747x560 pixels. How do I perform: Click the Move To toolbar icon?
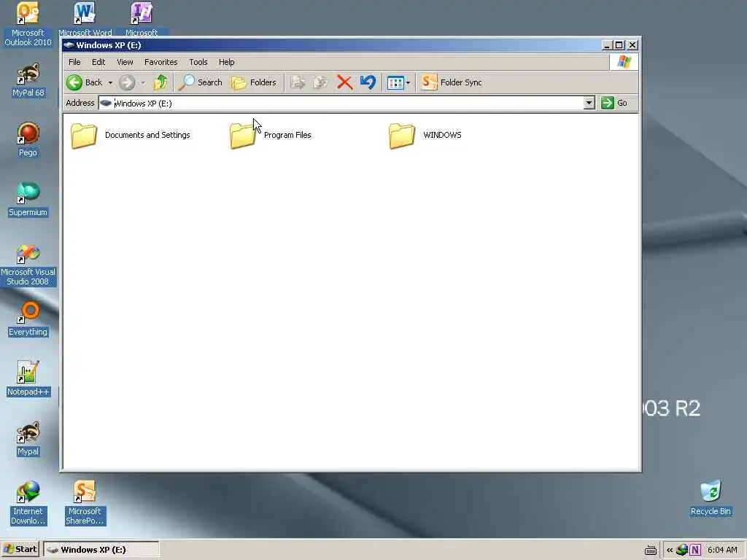tap(298, 82)
